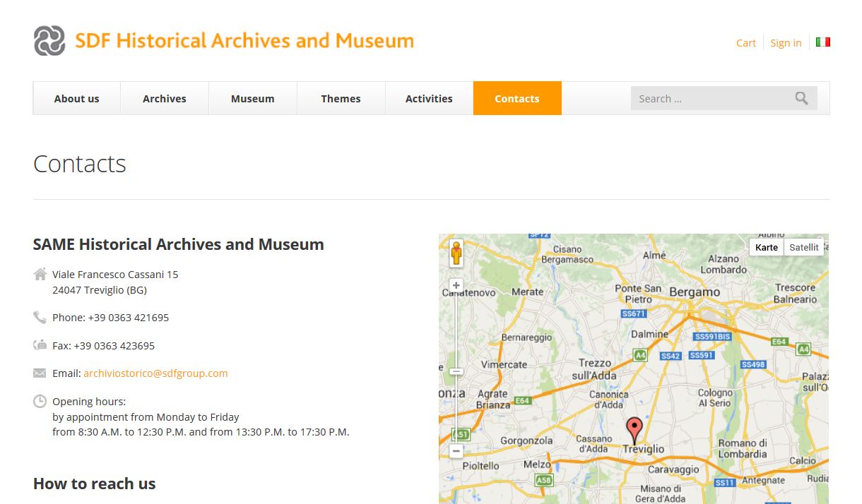Image resolution: width=862 pixels, height=504 pixels.
Task: Click the search magnifier icon
Action: point(801,99)
